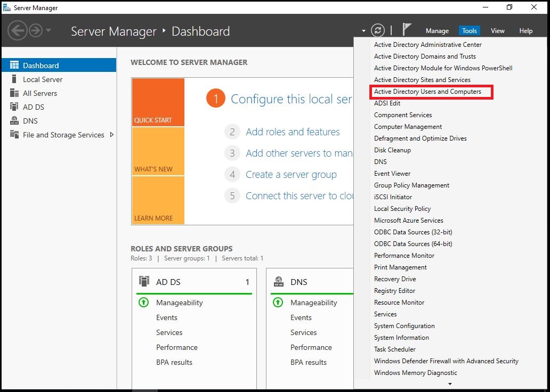Open iSCSI Initiator from Tools menu
This screenshot has height=392, width=550.
click(x=393, y=197)
